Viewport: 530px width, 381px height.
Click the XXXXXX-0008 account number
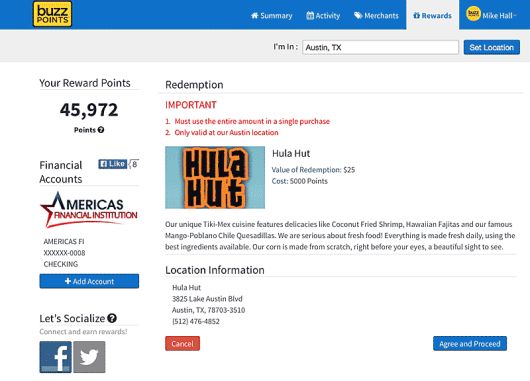64,253
